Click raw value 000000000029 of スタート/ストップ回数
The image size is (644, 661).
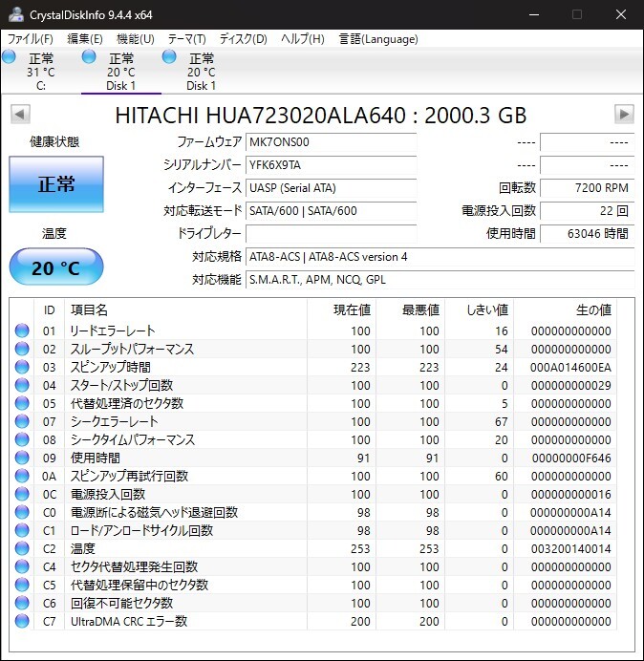tap(571, 385)
